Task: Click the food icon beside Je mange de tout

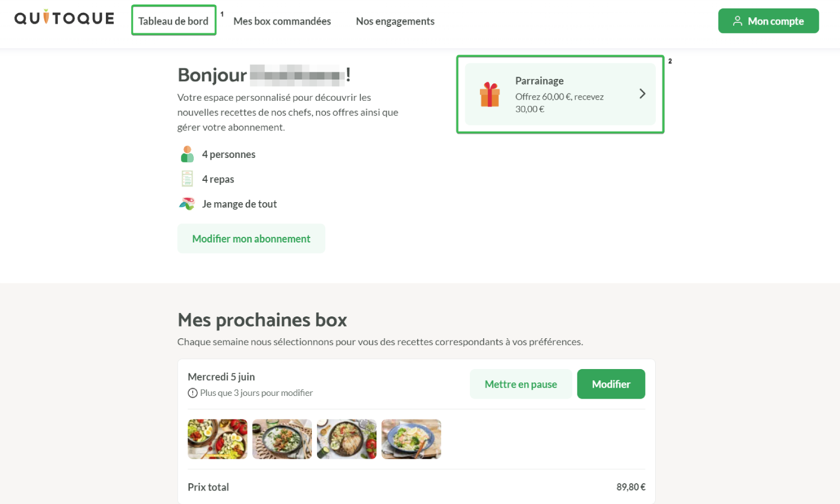Action: tap(186, 204)
